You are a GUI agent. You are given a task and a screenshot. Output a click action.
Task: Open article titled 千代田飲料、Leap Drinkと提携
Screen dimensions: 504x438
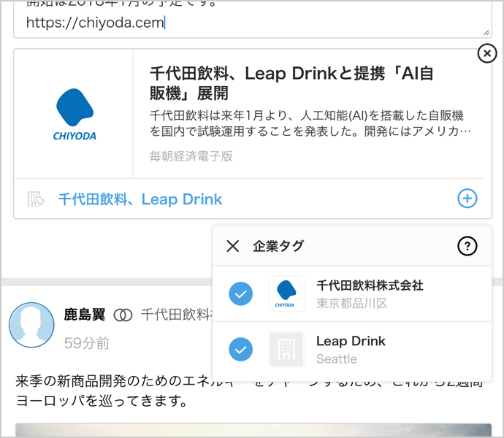291,83
